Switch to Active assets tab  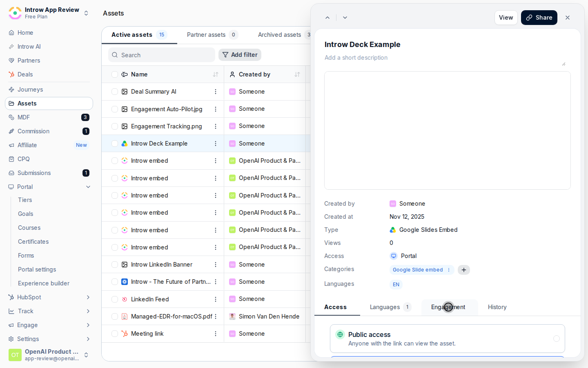click(x=139, y=35)
